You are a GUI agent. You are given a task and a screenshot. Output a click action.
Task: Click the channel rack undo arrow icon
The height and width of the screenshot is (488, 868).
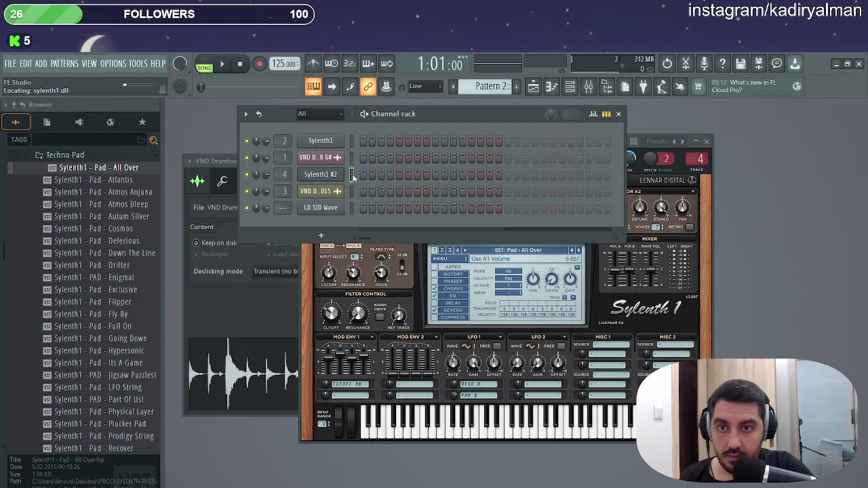258,114
